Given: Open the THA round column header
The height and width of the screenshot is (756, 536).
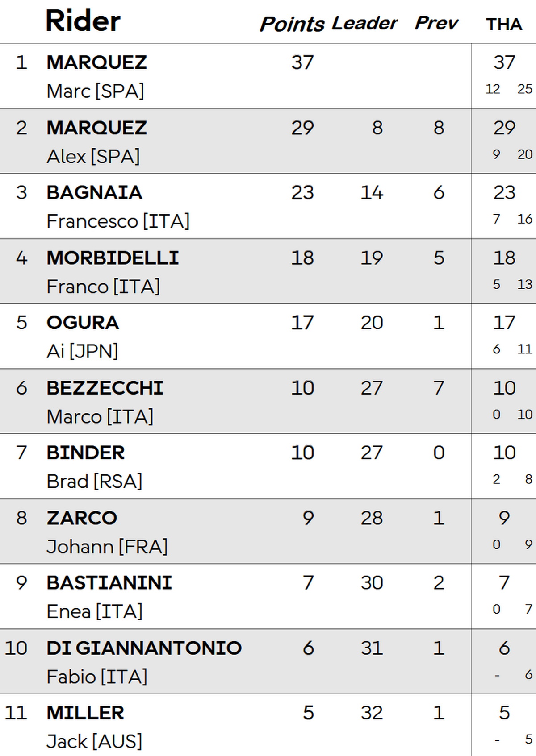Looking at the screenshot, I should point(504,24).
